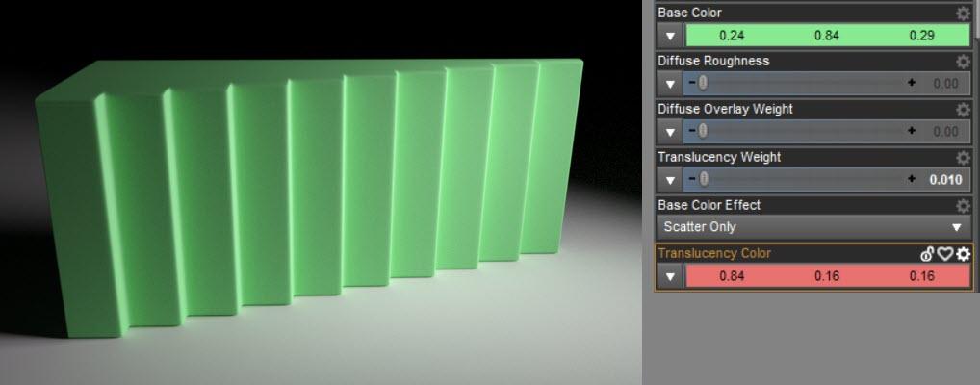This screenshot has height=385, width=980.
Task: Click the Translucency Weight slider handle
Action: click(x=705, y=179)
